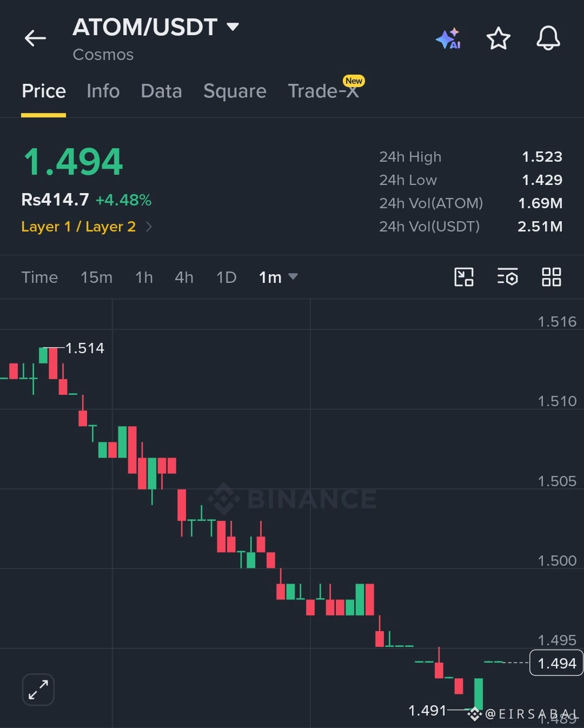Tap the 1.514 high marker label on chart

coord(85,348)
